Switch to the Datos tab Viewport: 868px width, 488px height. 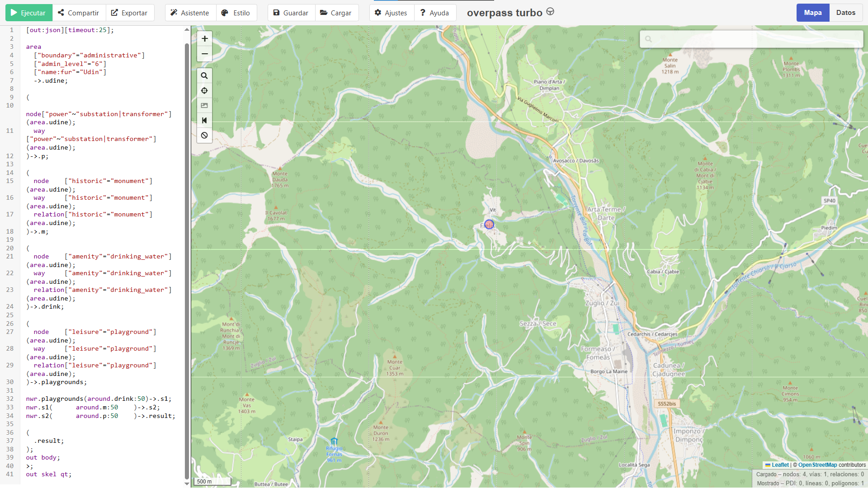point(845,13)
